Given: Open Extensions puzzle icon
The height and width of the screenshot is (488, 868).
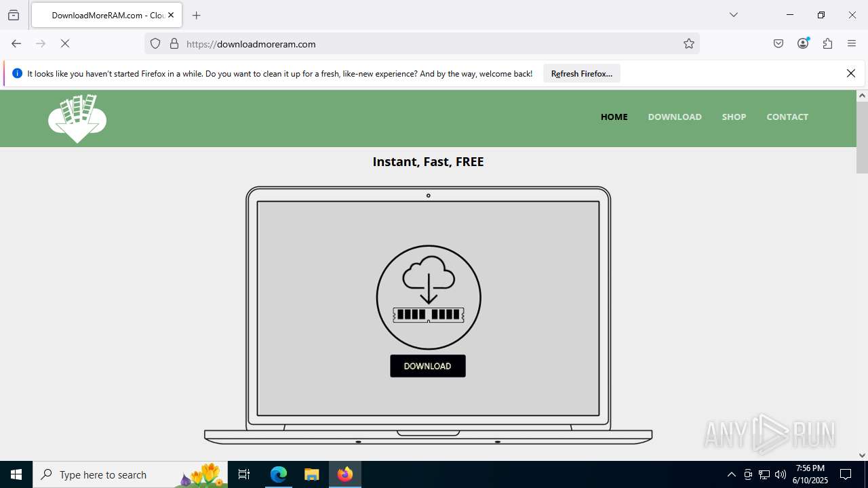Looking at the screenshot, I should pos(827,43).
